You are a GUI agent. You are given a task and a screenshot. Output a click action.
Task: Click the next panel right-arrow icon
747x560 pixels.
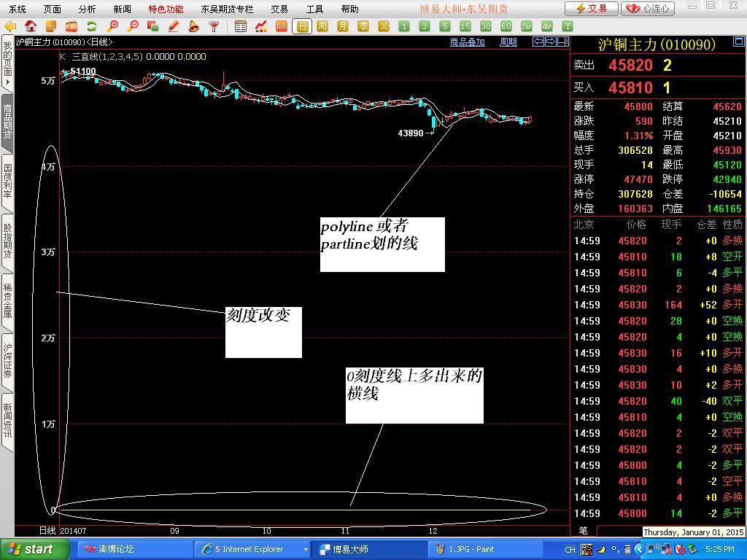(x=551, y=42)
